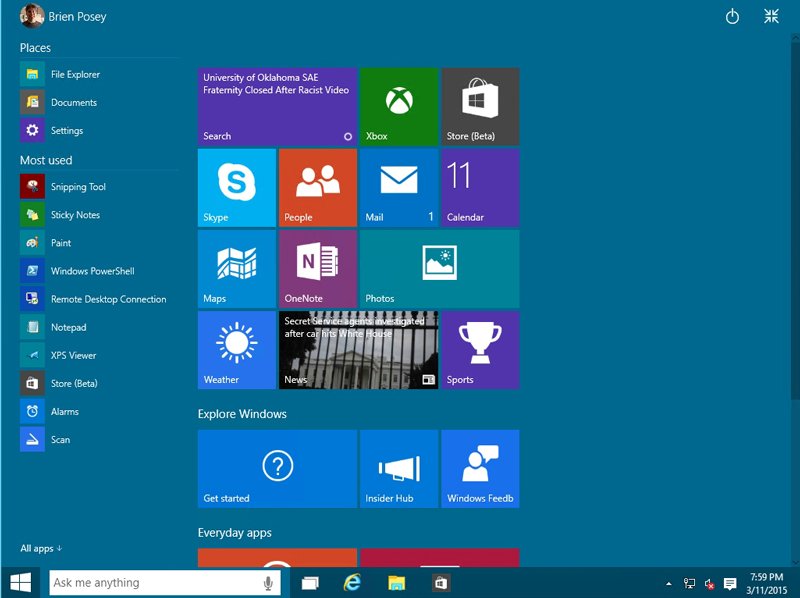Image resolution: width=800 pixels, height=598 pixels.
Task: Click the restore Start menu size button
Action: (x=771, y=16)
